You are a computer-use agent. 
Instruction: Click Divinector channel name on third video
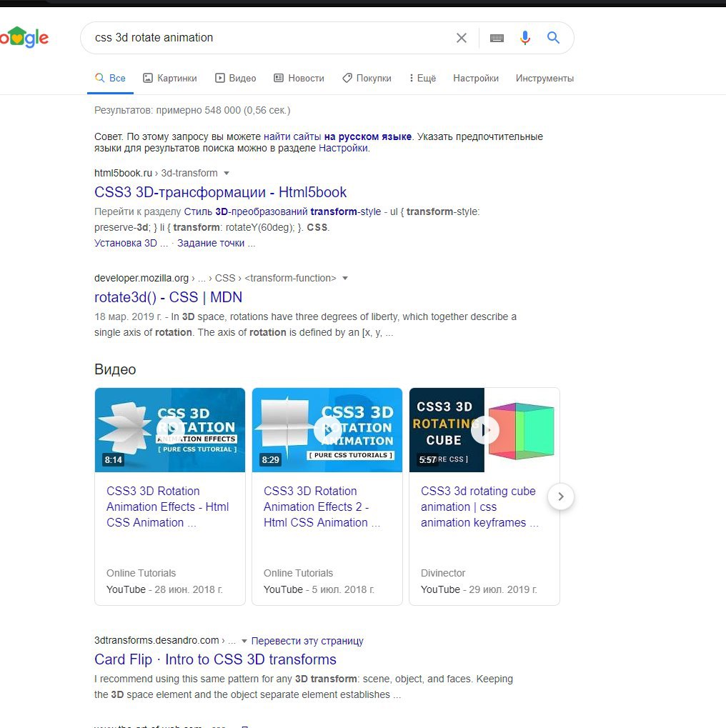tap(442, 573)
